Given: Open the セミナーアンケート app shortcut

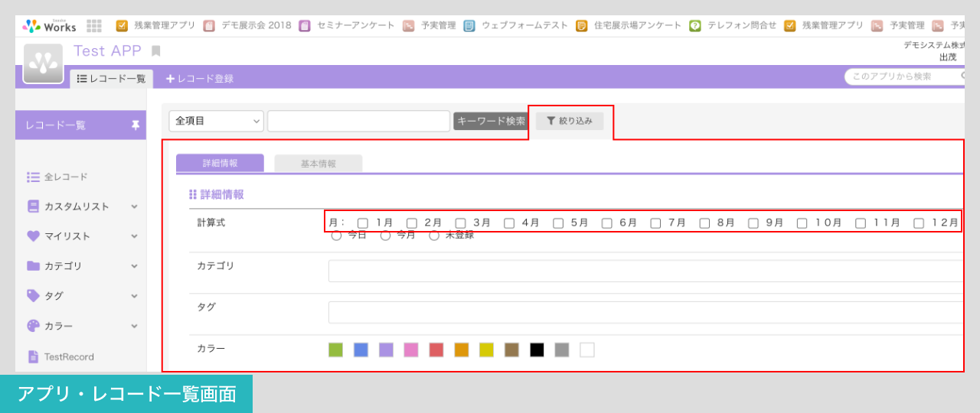Looking at the screenshot, I should tap(347, 25).
